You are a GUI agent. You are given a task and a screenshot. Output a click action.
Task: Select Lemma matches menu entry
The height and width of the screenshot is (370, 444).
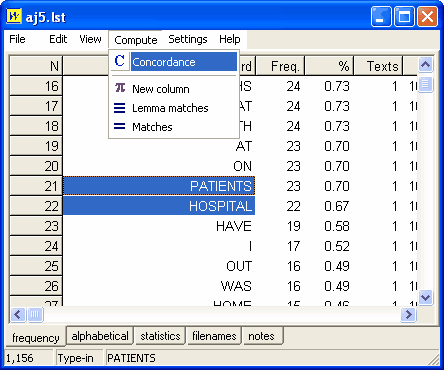click(174, 108)
